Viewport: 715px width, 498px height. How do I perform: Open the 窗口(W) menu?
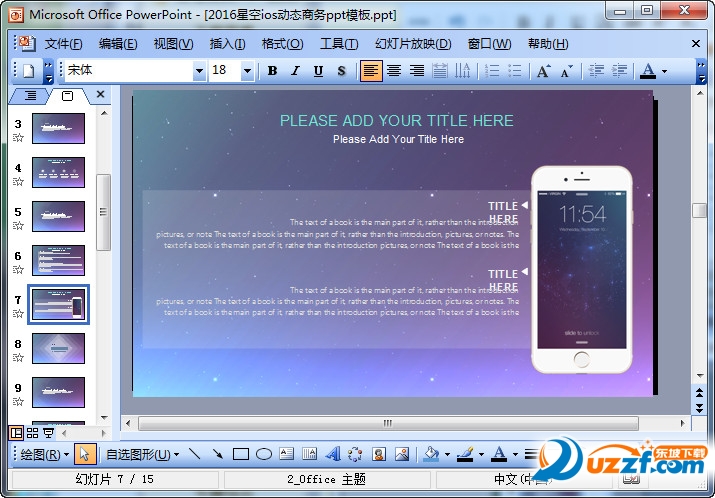point(489,44)
